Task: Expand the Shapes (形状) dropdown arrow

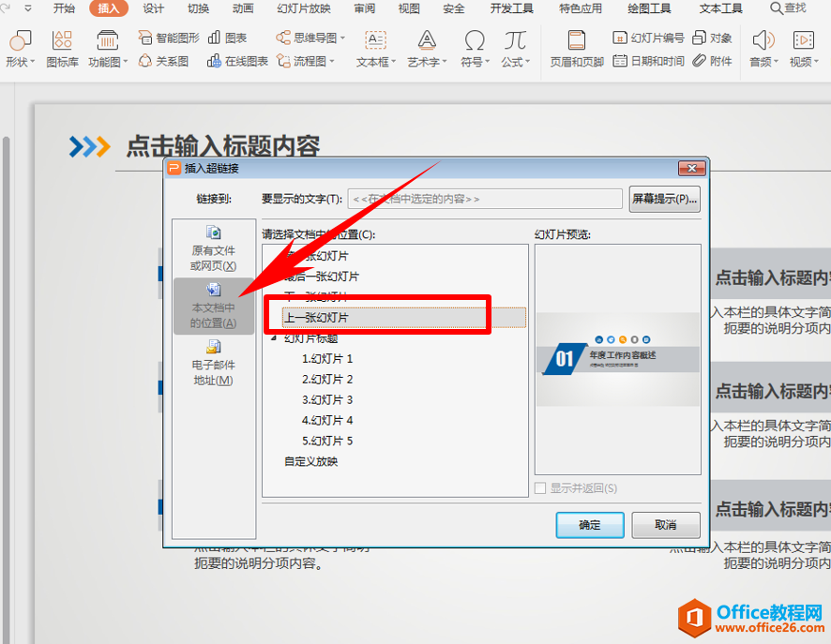Action: pyautogui.click(x=32, y=62)
